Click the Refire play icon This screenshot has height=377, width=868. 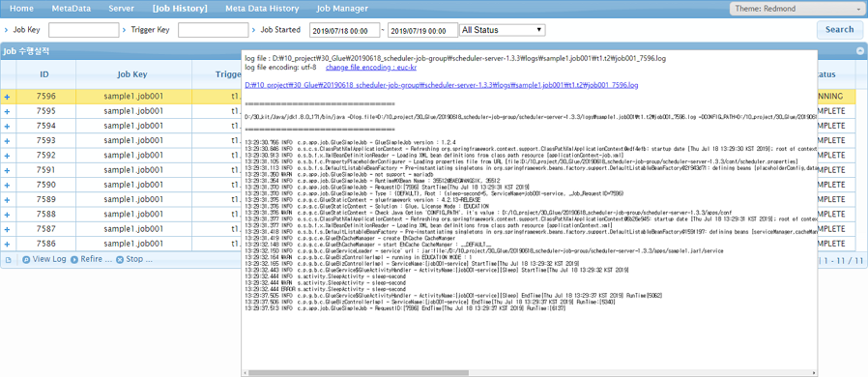(x=74, y=260)
